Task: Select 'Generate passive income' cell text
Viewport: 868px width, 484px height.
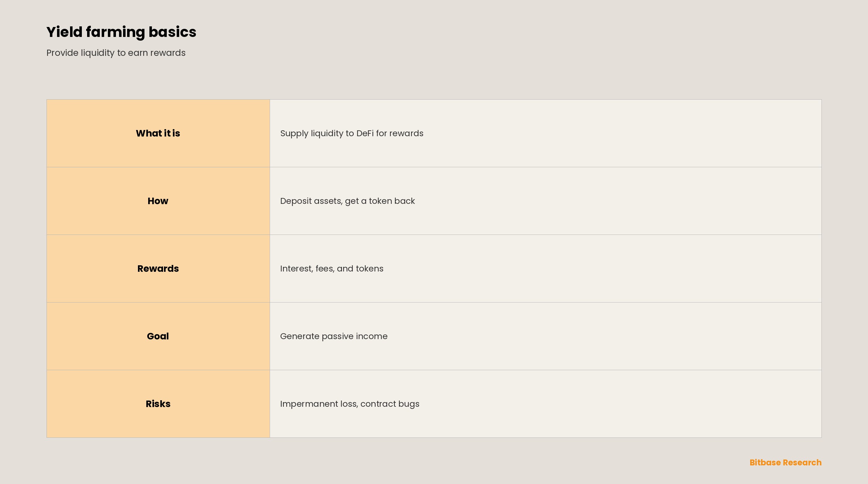Action: click(334, 336)
